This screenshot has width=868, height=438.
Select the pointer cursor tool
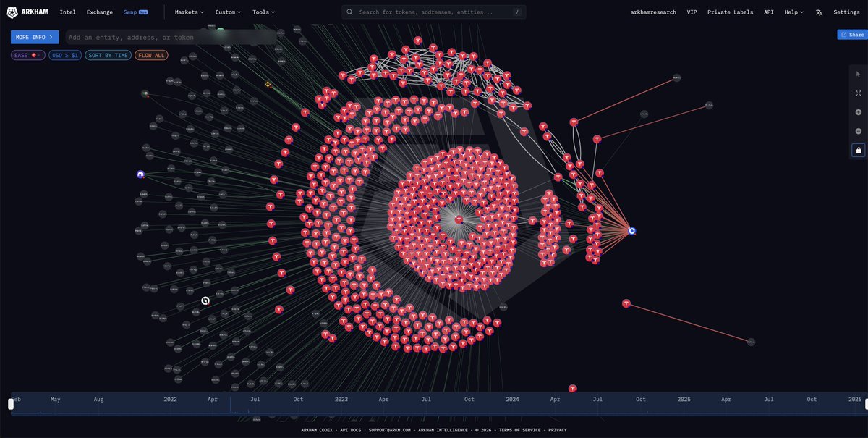tap(858, 75)
